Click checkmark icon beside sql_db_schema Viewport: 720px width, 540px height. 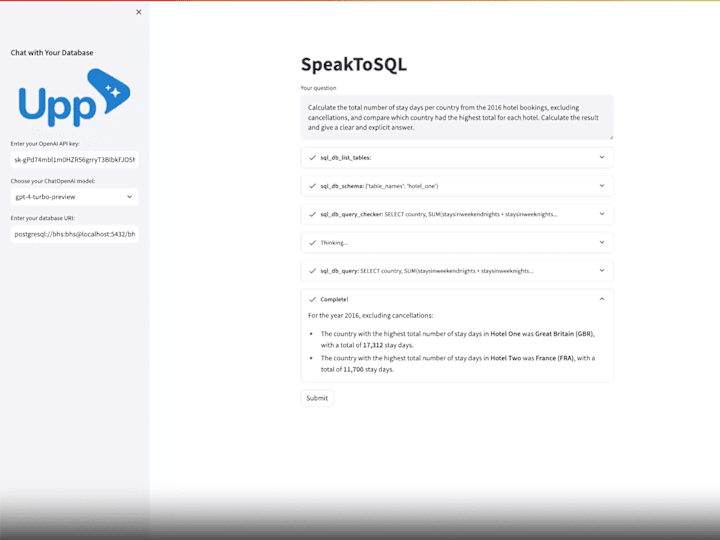point(313,186)
